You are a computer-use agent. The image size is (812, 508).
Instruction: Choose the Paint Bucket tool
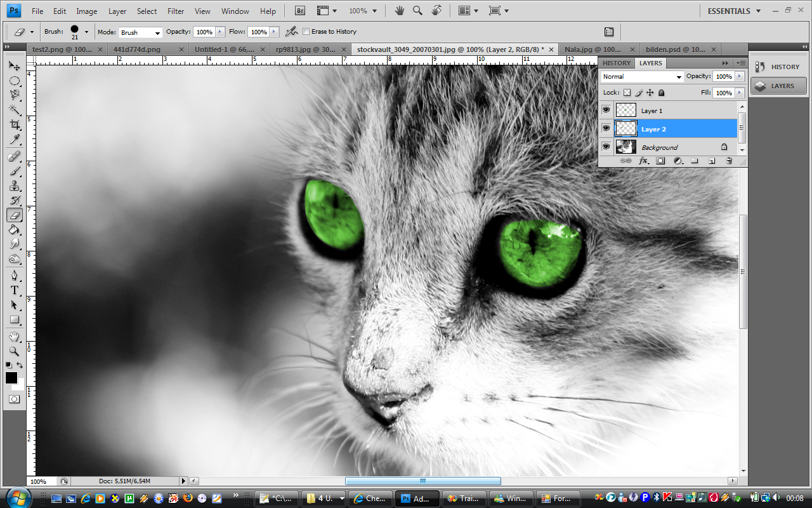click(x=15, y=230)
